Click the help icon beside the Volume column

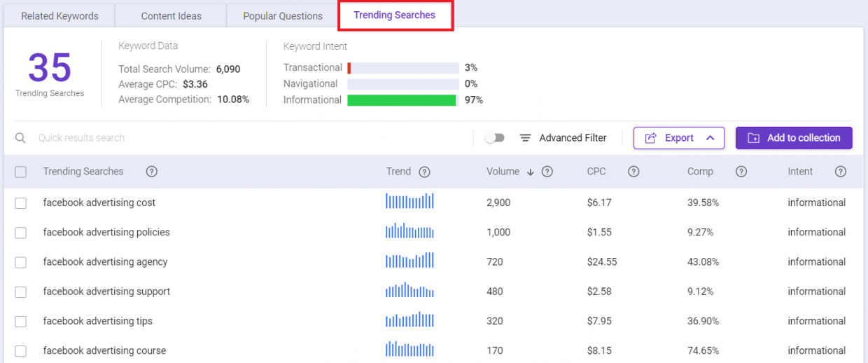[547, 172]
